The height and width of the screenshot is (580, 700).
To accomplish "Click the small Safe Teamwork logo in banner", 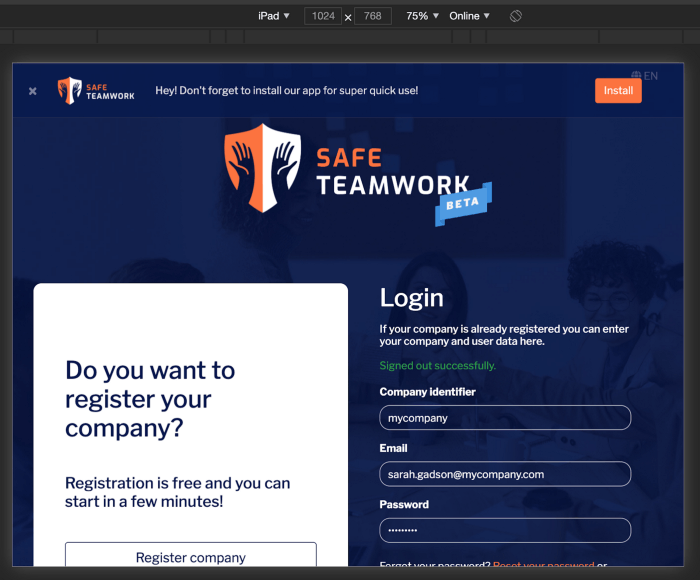I will 96,90.
